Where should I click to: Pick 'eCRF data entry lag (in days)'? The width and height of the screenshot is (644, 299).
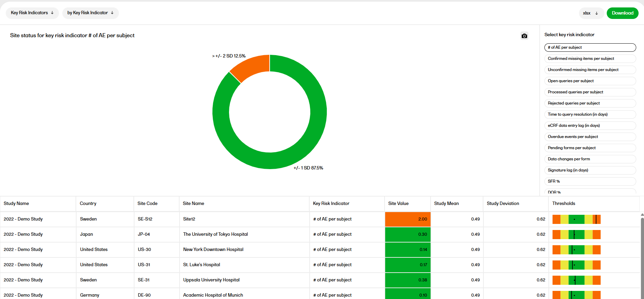(x=590, y=125)
